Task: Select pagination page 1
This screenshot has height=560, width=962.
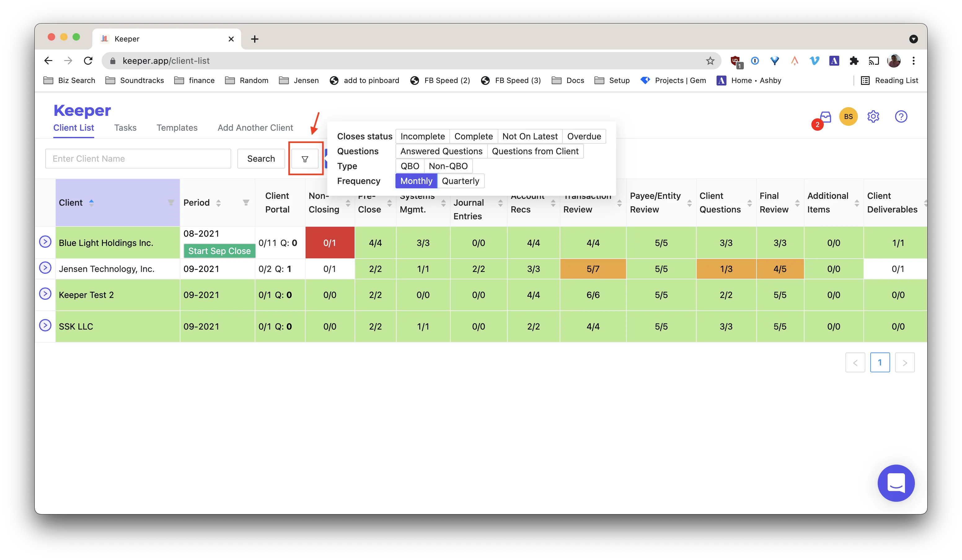Action: (880, 362)
